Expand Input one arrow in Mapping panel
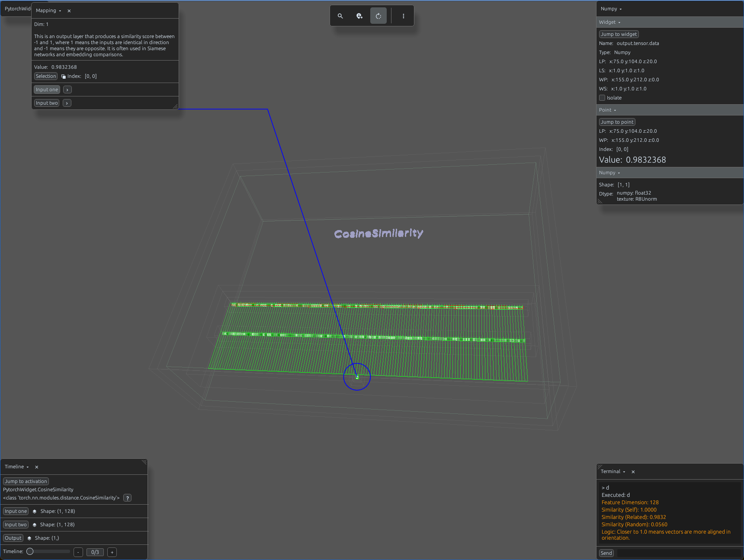This screenshot has width=744, height=560. point(67,90)
